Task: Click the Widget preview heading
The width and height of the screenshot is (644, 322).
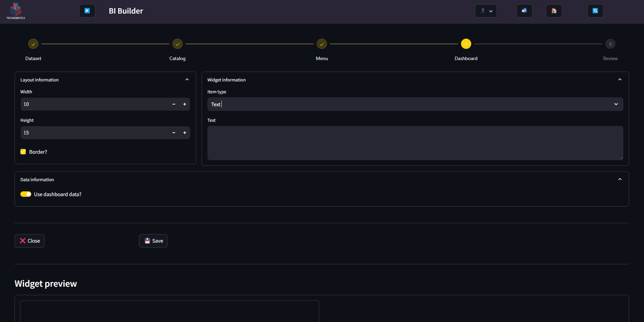Action: tap(46, 284)
